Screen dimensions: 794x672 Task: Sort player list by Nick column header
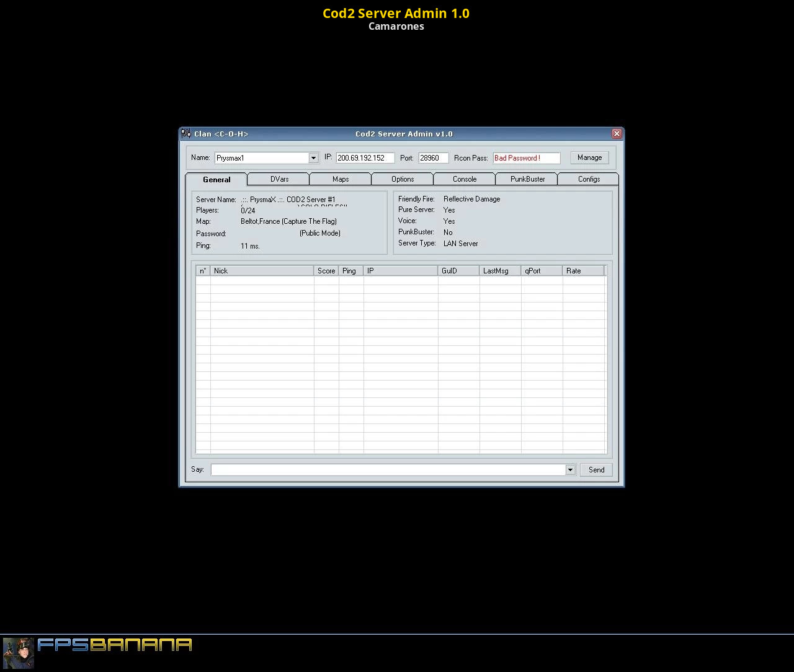[262, 271]
